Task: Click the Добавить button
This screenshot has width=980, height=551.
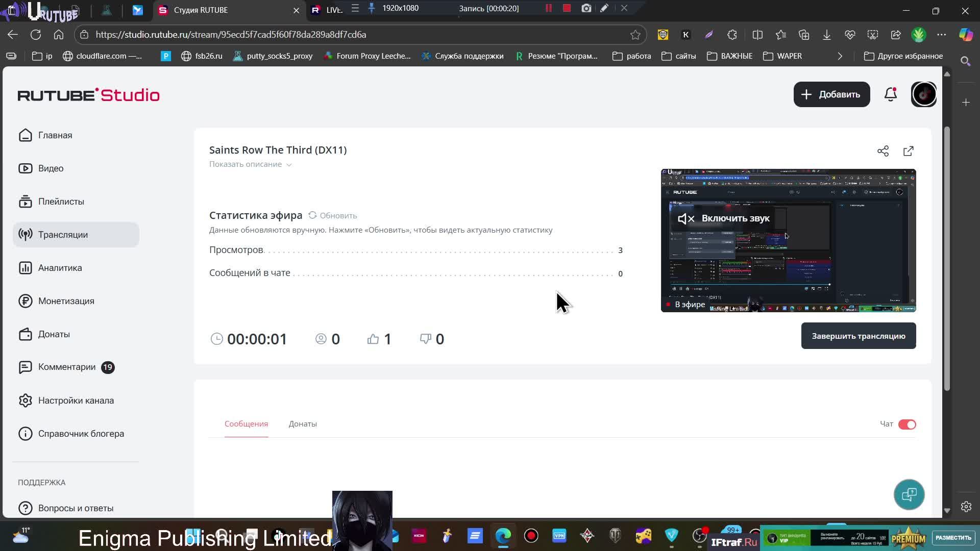Action: click(831, 94)
